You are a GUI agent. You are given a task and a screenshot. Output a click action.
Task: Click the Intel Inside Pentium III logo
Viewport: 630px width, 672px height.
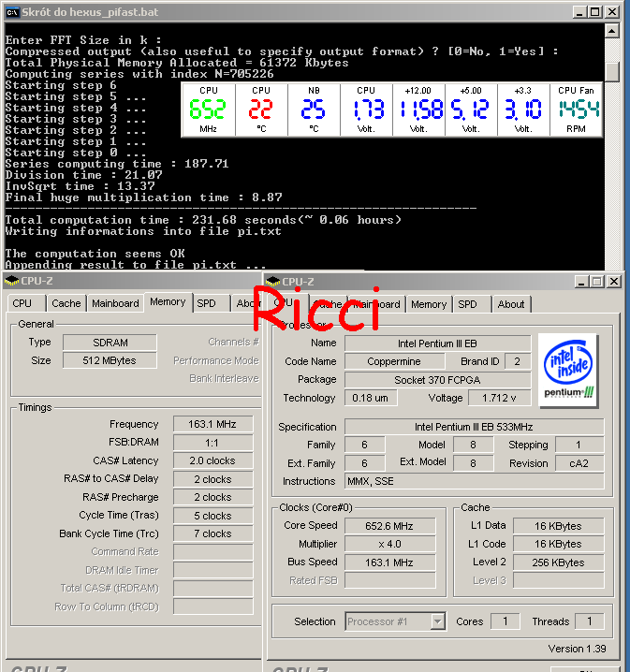click(568, 371)
